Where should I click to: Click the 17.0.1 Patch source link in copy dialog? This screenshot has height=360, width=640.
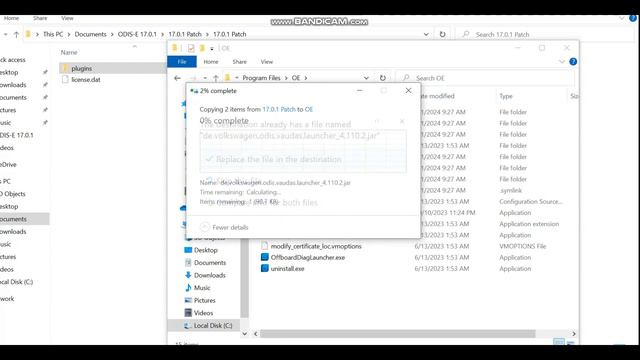point(279,109)
